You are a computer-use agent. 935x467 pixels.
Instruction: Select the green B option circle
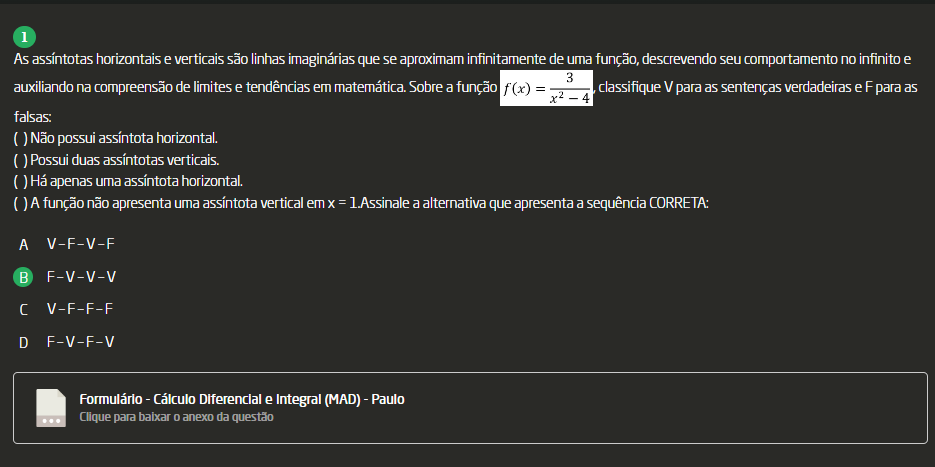(25, 277)
